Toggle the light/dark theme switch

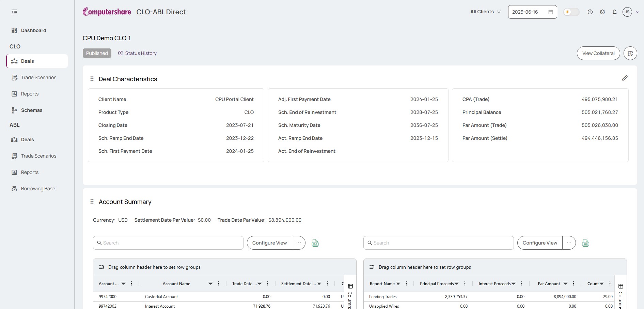point(571,12)
